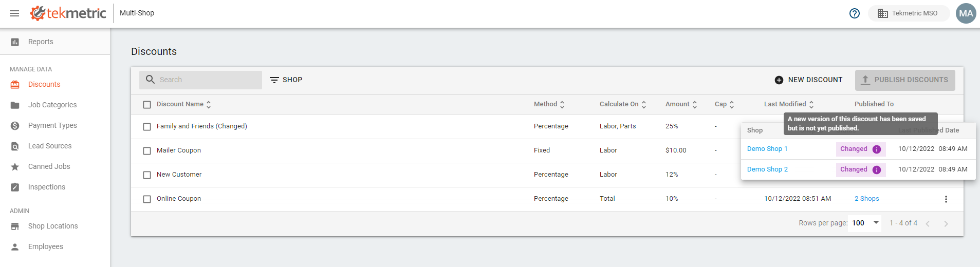The width and height of the screenshot is (980, 267).
Task: Click the PUBLISH DISCOUNTS button
Action: [905, 80]
